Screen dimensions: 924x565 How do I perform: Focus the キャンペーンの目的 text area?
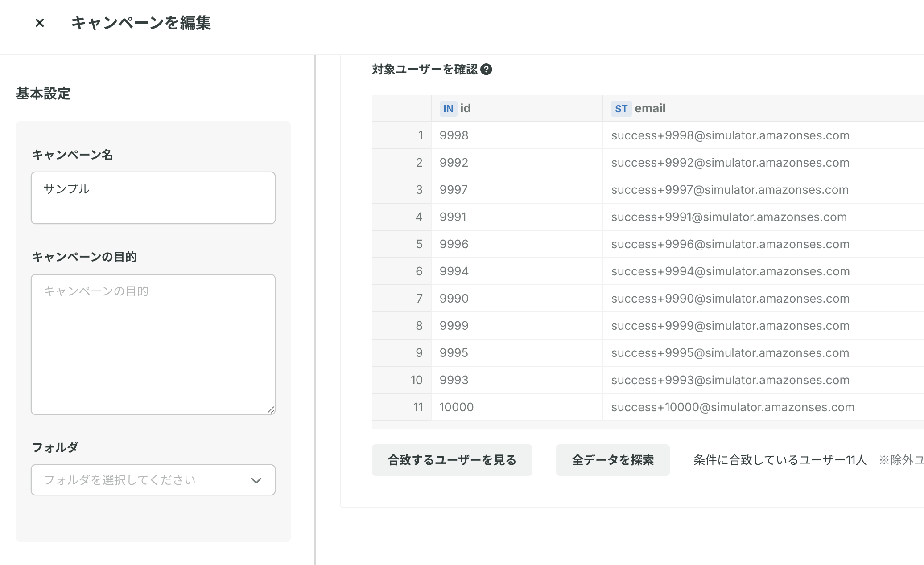click(153, 344)
